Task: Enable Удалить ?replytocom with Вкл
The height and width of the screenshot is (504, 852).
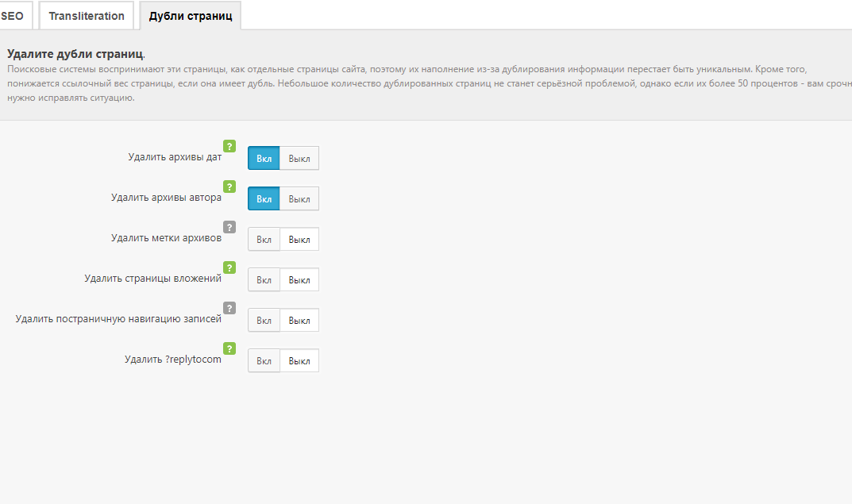Action: (x=264, y=360)
